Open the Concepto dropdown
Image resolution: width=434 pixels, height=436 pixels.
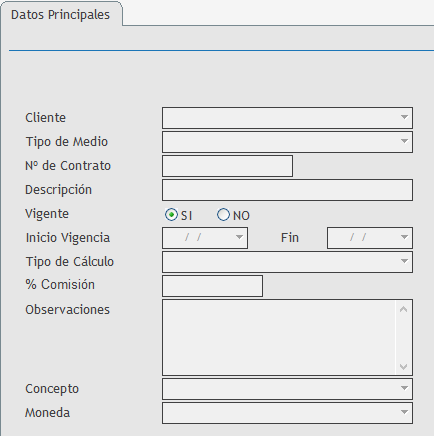[404, 388]
